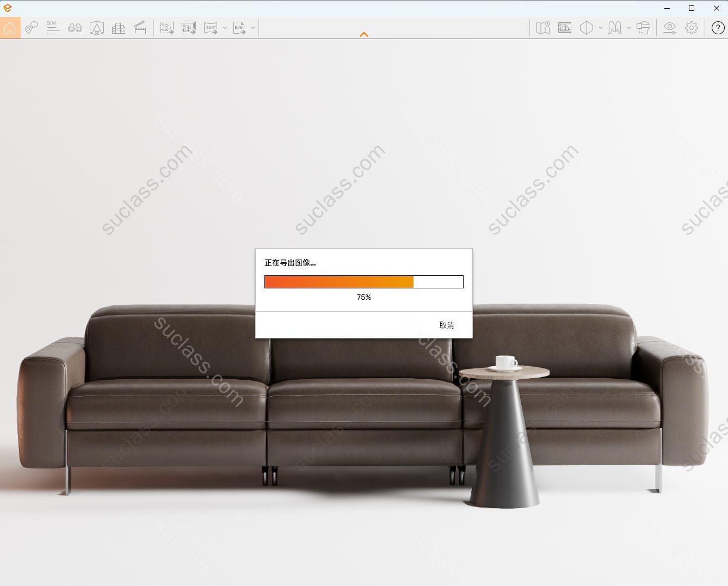Click the EXE standalone export icon

239,28
